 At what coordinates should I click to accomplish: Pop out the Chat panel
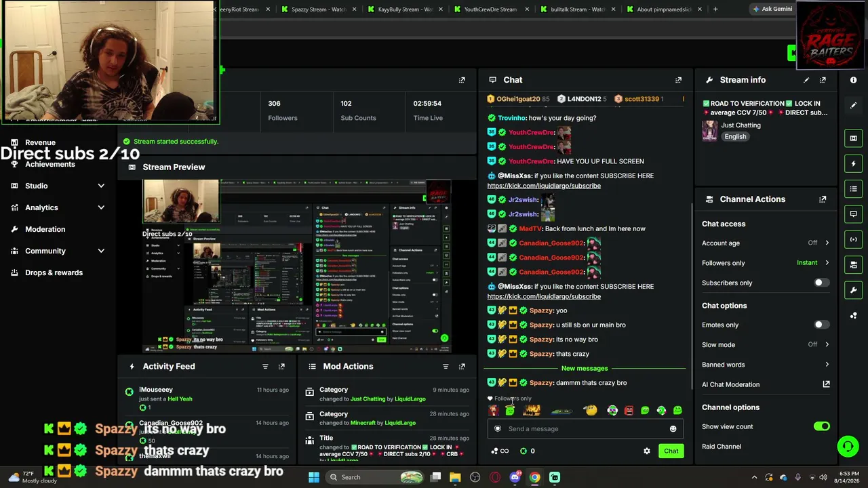pyautogui.click(x=678, y=80)
